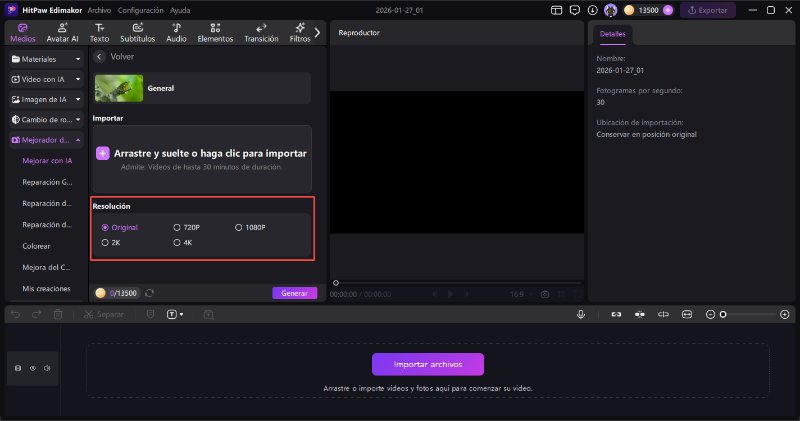The height and width of the screenshot is (421, 800).
Task: Open the user avatar profile
Action: [610, 10]
